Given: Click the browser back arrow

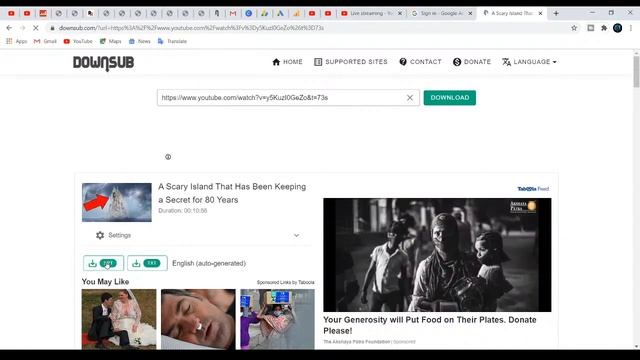Looking at the screenshot, I should click(x=9, y=28).
